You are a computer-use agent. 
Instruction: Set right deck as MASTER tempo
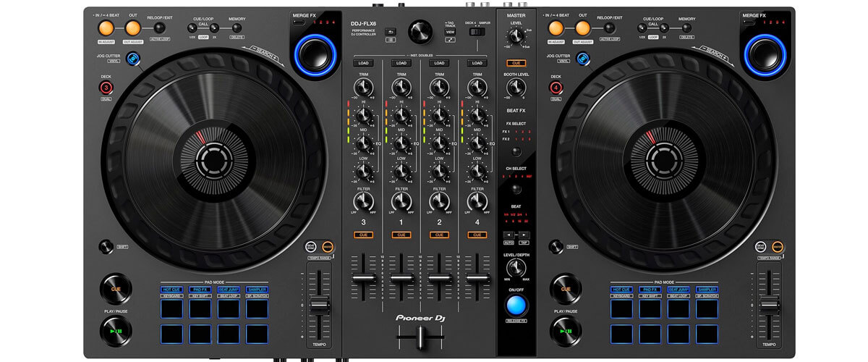tap(778, 247)
